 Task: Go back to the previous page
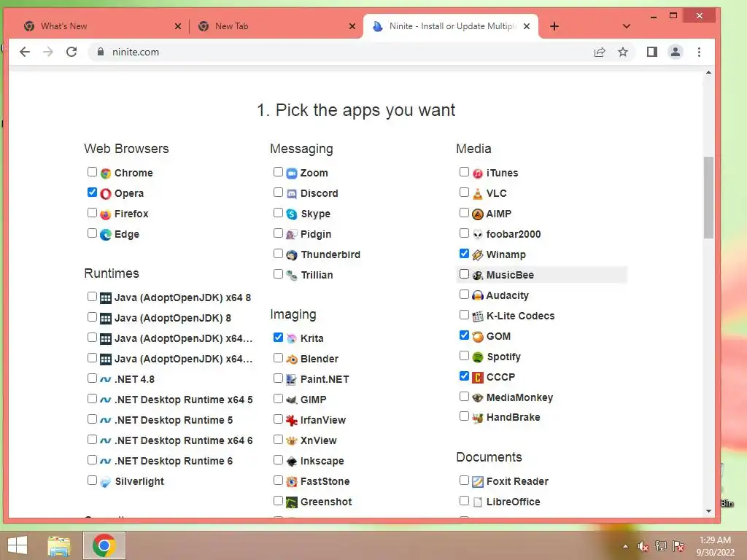(25, 52)
